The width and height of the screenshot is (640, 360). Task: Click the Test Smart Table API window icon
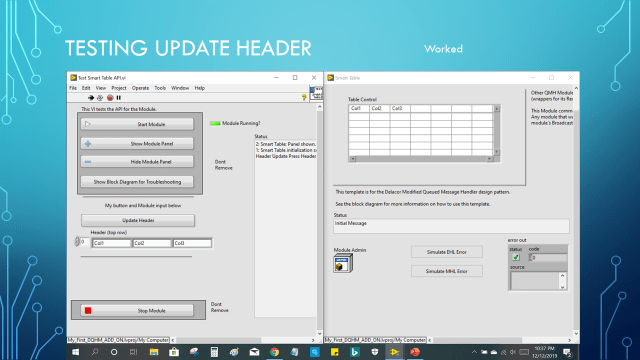pos(73,78)
